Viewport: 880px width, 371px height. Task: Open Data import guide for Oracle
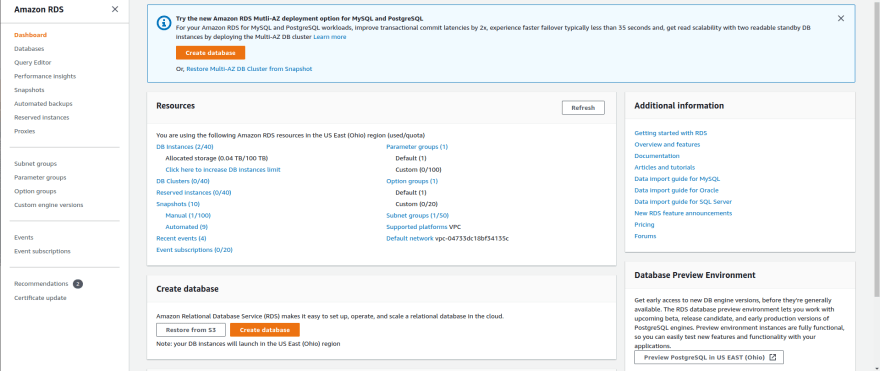(676, 190)
